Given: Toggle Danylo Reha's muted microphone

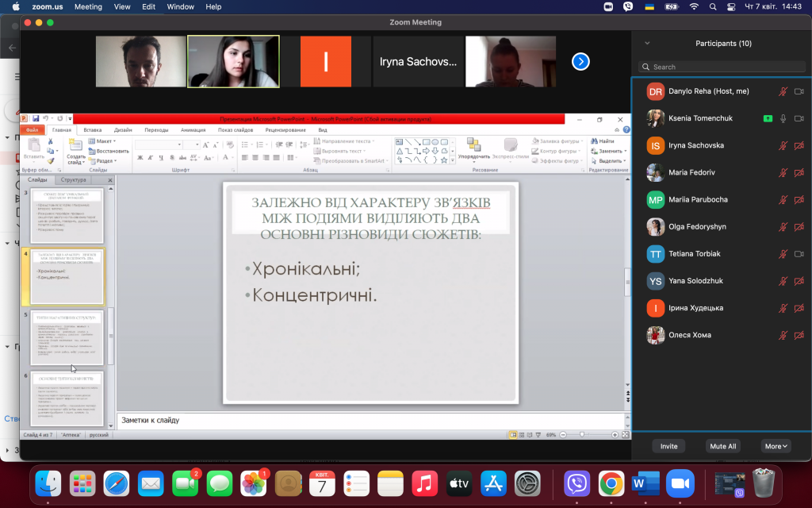Looking at the screenshot, I should [783, 91].
